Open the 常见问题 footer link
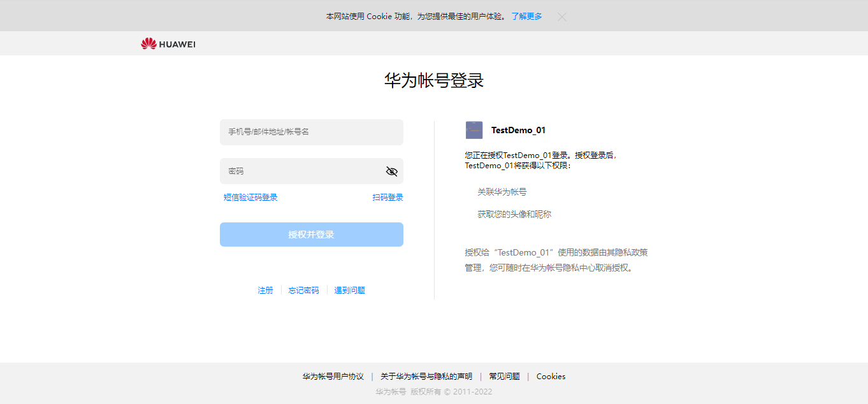The width and height of the screenshot is (868, 404). [x=505, y=377]
